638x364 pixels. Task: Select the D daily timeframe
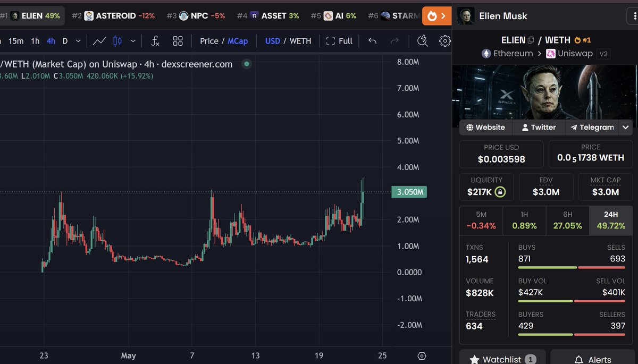(65, 41)
